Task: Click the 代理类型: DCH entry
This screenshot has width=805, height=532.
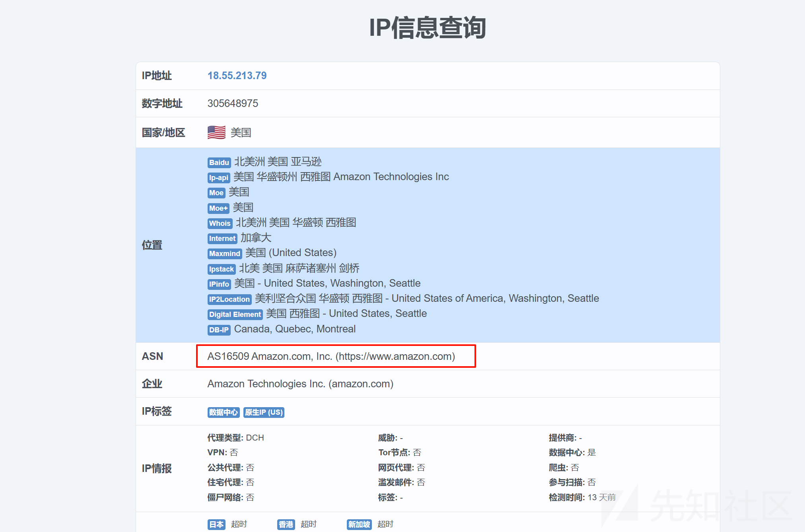Action: (235, 438)
